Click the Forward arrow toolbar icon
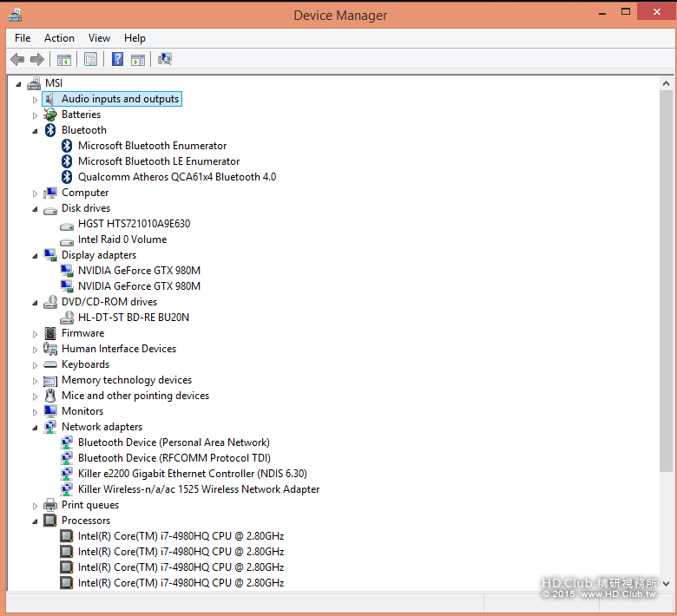The image size is (677, 616). tap(37, 59)
